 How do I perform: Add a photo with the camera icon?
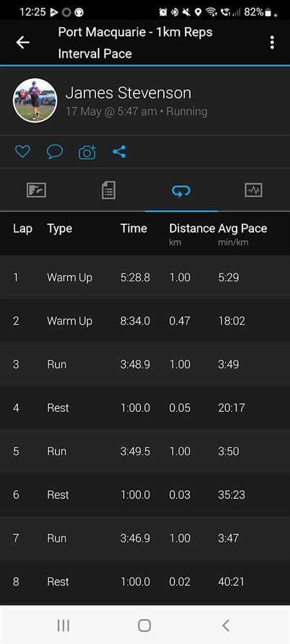point(87,152)
